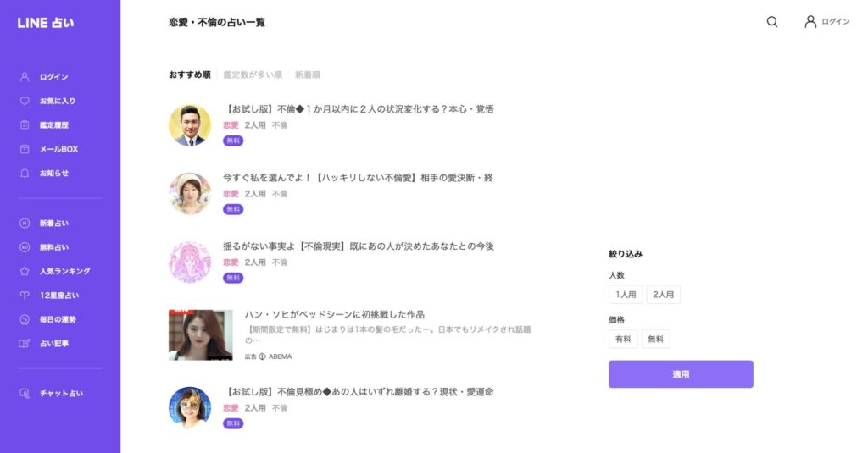The image size is (868, 453).
Task: Click the N badge icon for 新着占い
Action: [x=25, y=224]
